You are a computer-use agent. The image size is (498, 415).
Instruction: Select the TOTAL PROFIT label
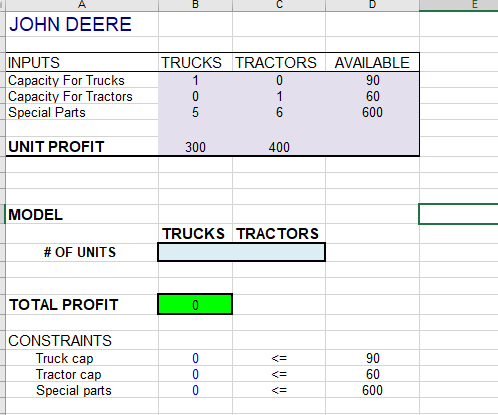[64, 305]
